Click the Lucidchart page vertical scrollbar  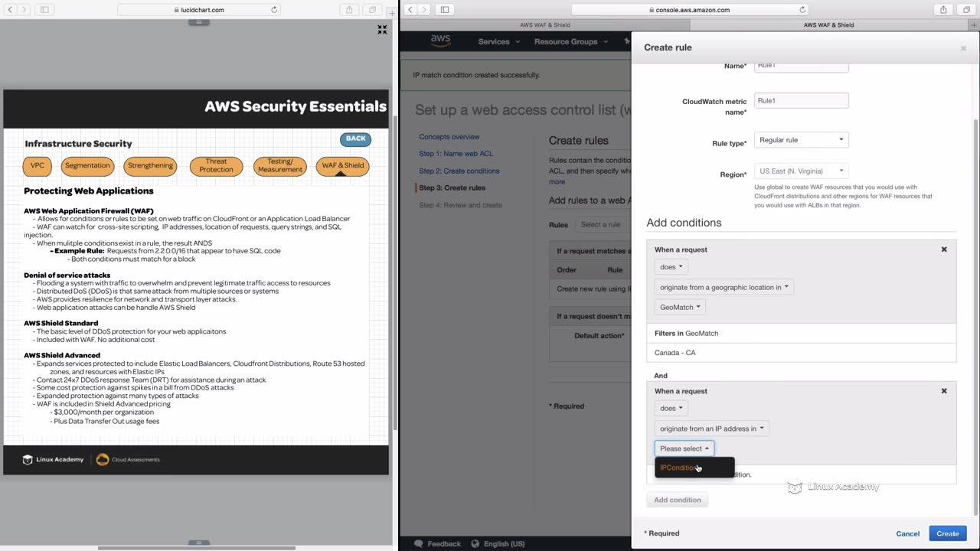[395, 272]
